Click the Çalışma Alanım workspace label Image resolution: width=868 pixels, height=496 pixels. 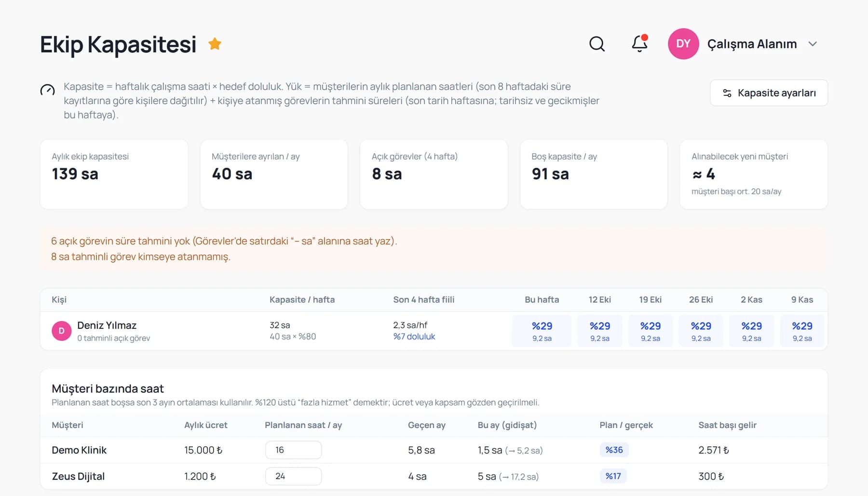click(752, 44)
